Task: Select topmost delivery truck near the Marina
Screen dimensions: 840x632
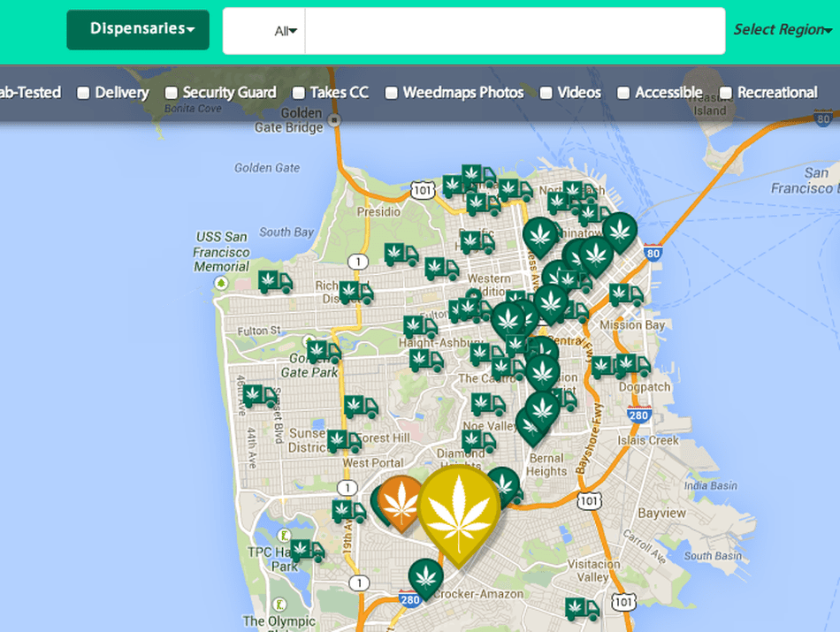Action: 479,176
